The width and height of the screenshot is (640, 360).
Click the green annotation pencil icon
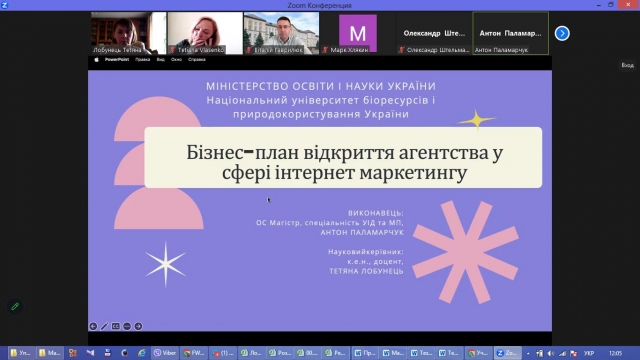tap(15, 307)
